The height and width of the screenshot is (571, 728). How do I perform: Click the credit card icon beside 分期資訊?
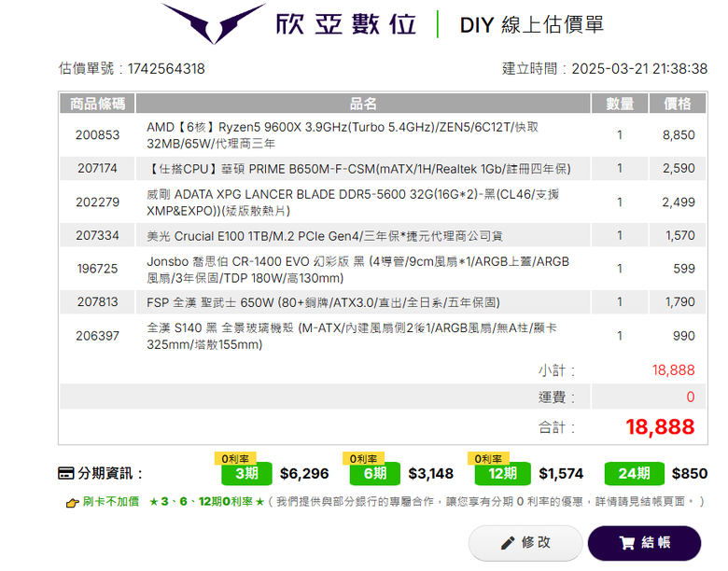pyautogui.click(x=66, y=474)
